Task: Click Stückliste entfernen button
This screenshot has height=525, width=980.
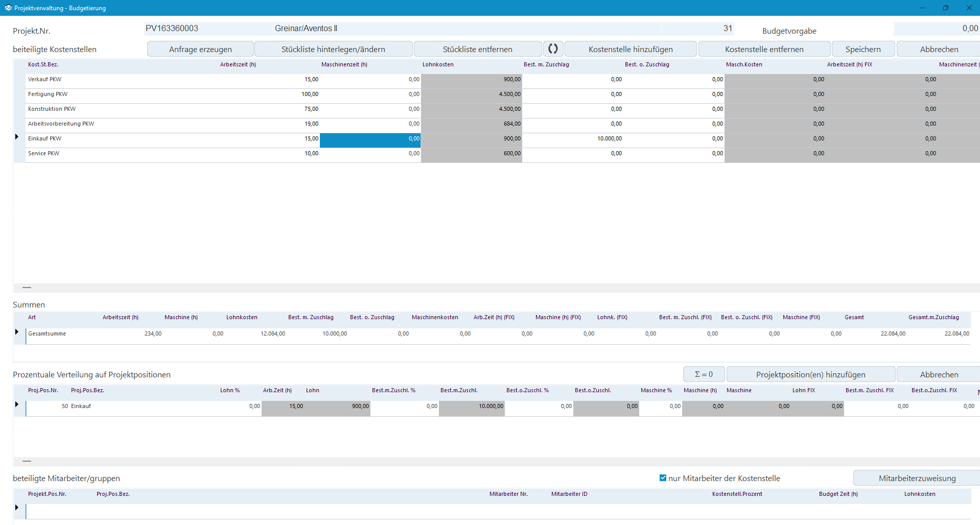Action: pyautogui.click(x=477, y=49)
